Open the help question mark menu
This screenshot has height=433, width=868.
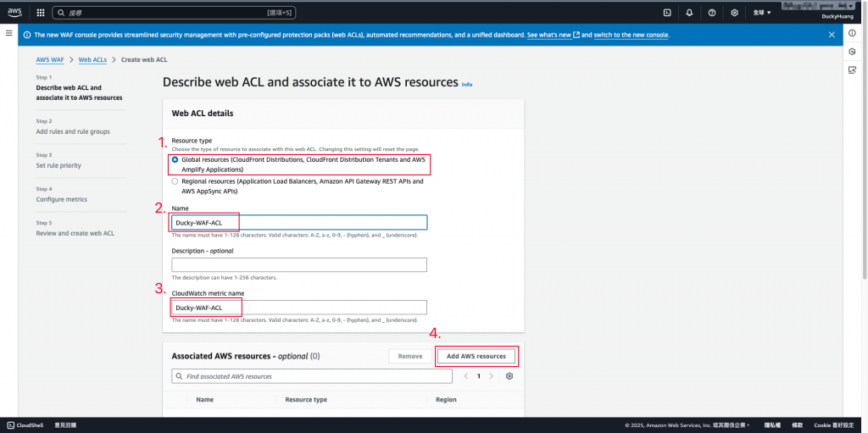coord(712,12)
